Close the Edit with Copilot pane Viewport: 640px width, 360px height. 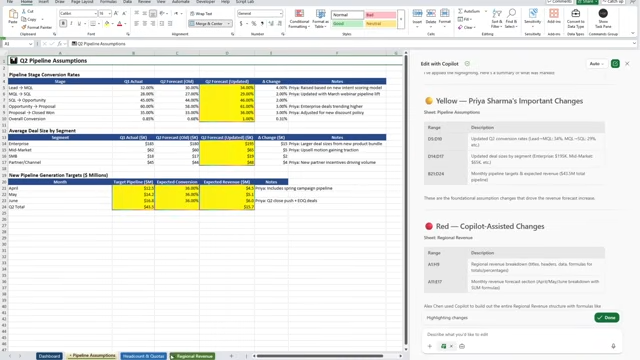[627, 64]
